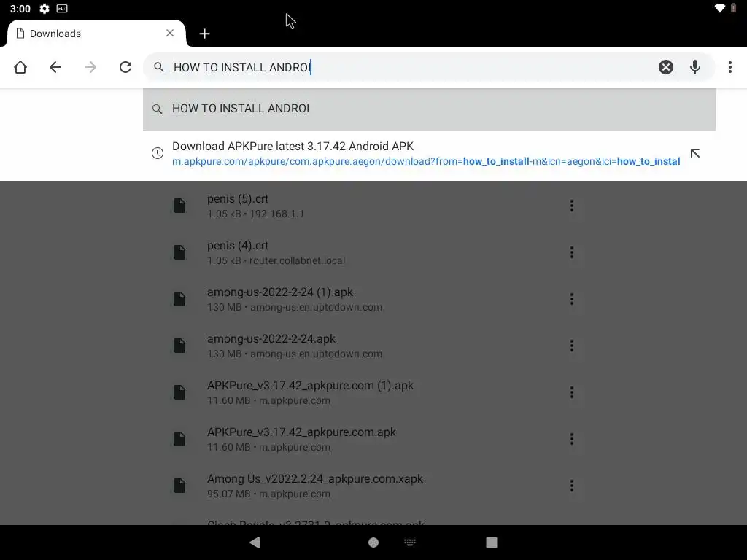
Task: Click file icon beside penis (4).crt
Action: tap(179, 252)
